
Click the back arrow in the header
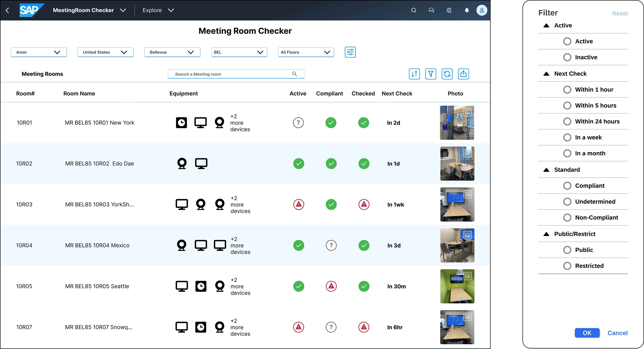7,10
